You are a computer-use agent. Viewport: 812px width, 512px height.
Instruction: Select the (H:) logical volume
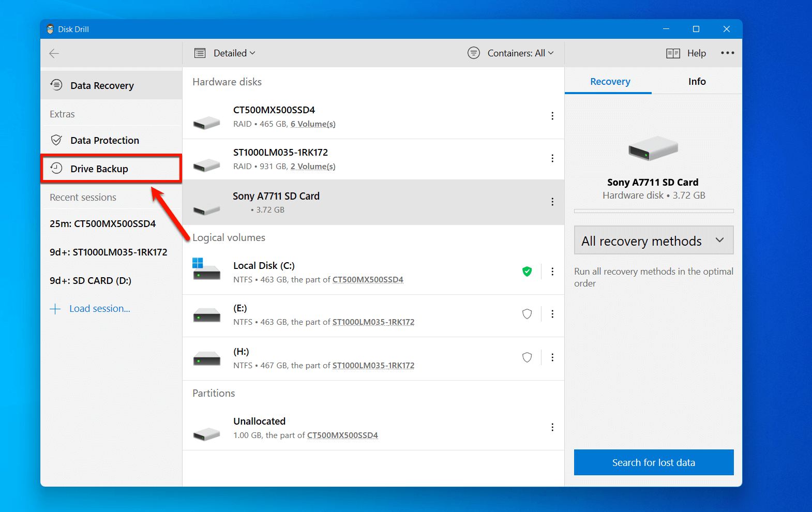coord(373,358)
